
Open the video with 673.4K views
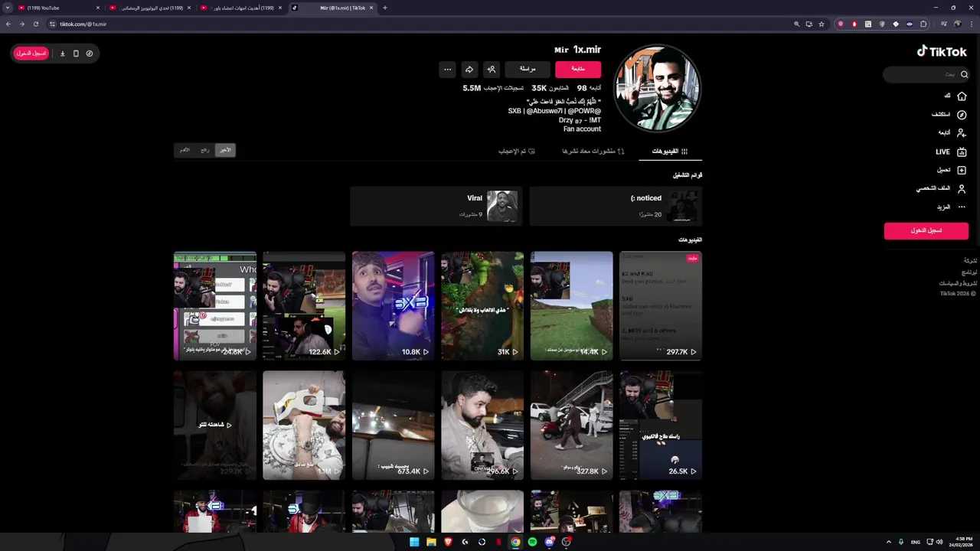tap(394, 425)
